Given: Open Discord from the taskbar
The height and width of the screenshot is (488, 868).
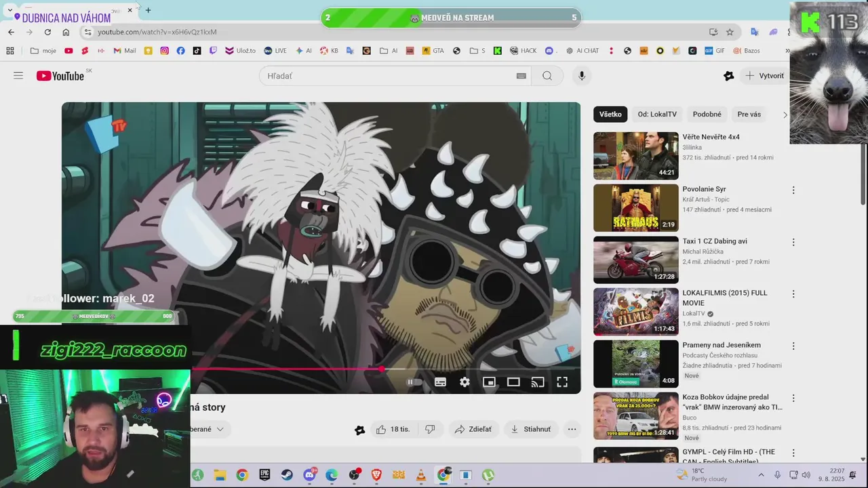Looking at the screenshot, I should (309, 475).
